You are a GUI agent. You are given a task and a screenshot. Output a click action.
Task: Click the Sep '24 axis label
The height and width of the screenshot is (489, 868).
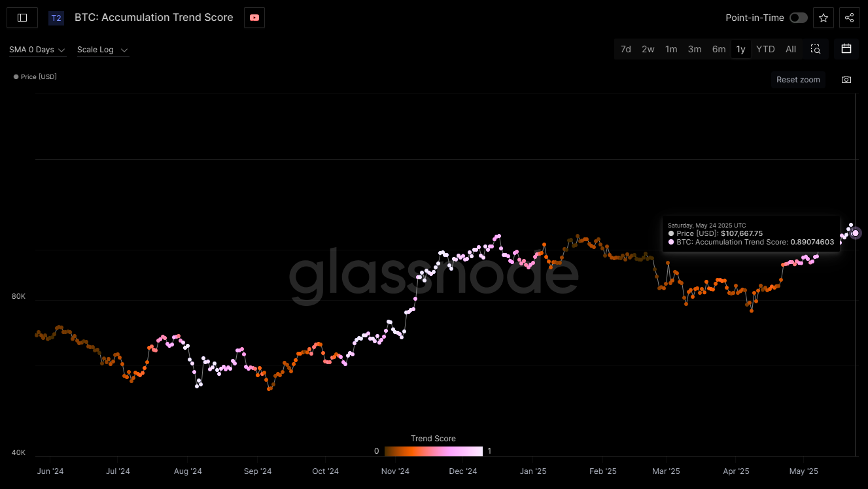tap(258, 471)
